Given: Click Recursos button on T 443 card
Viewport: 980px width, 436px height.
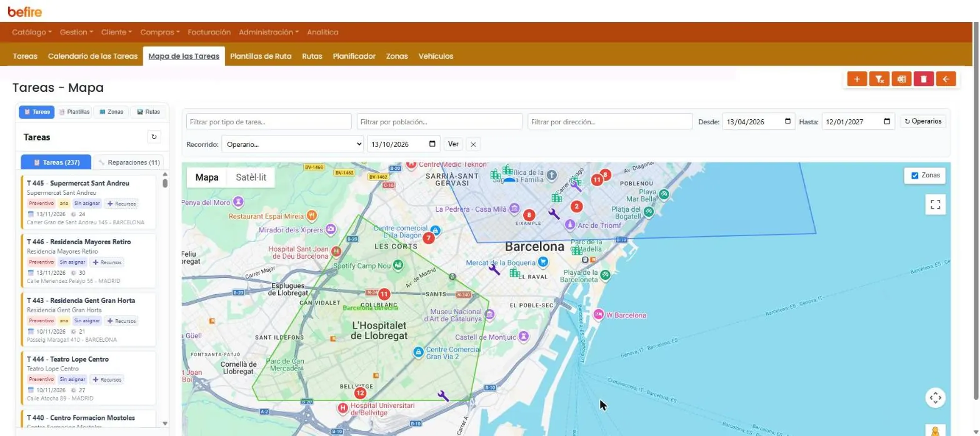Looking at the screenshot, I should pos(121,321).
